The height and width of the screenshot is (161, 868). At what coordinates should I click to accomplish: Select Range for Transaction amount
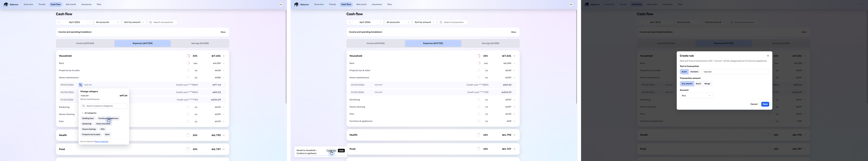[x=707, y=84]
